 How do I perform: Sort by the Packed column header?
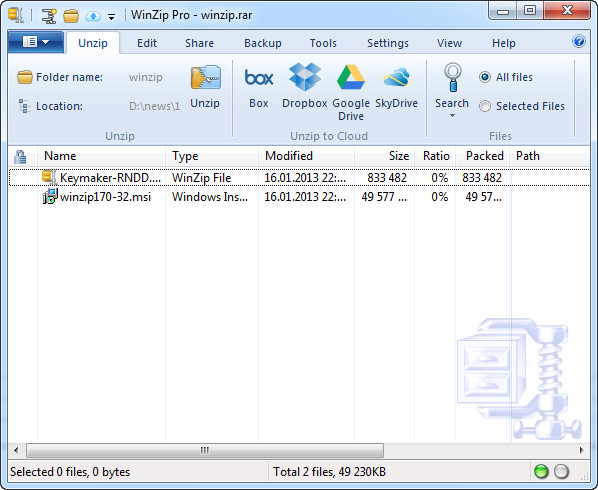(483, 156)
